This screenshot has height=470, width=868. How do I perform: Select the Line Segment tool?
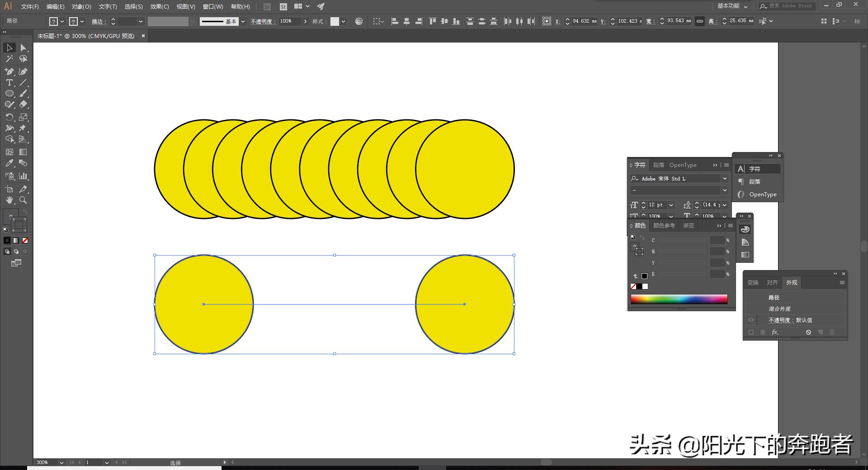click(x=23, y=82)
